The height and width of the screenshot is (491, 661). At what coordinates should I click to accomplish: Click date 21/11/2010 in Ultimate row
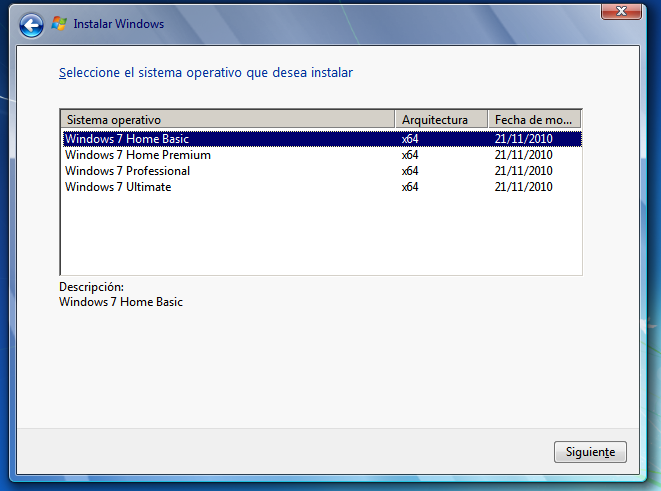(524, 187)
